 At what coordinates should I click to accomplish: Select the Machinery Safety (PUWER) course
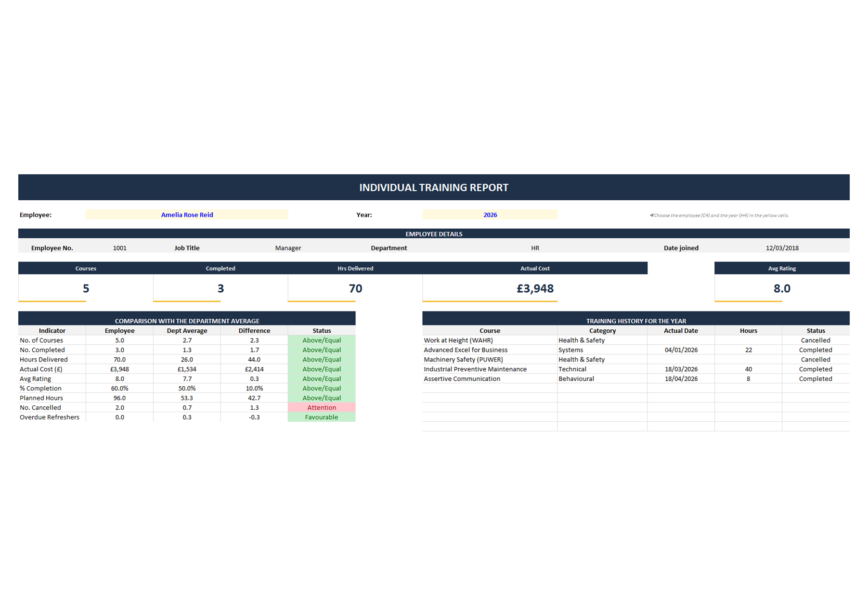click(463, 360)
